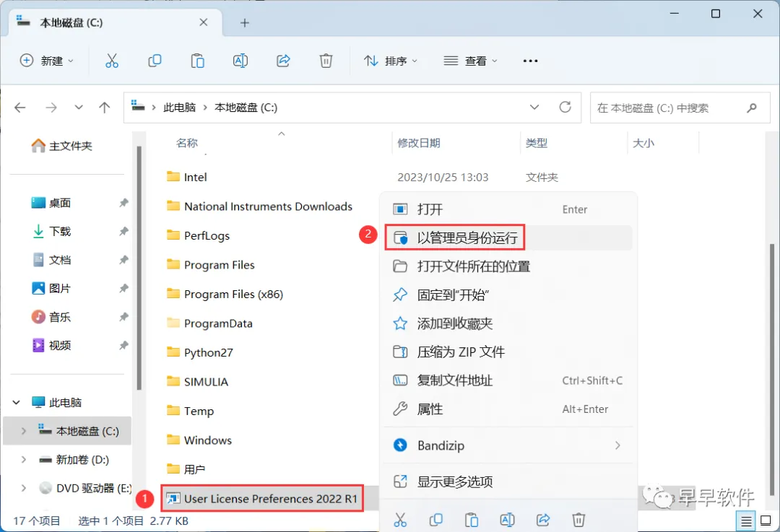Viewport: 780px width, 532px height.
Task: Click the Paste icon in the top toolbar
Action: pos(197,61)
